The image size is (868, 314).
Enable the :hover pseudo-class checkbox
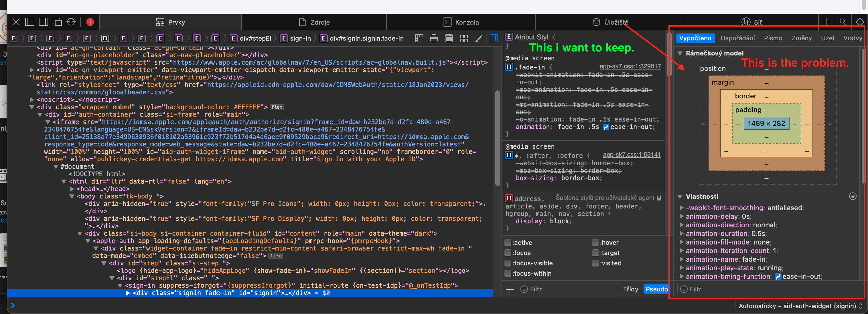coord(595,242)
